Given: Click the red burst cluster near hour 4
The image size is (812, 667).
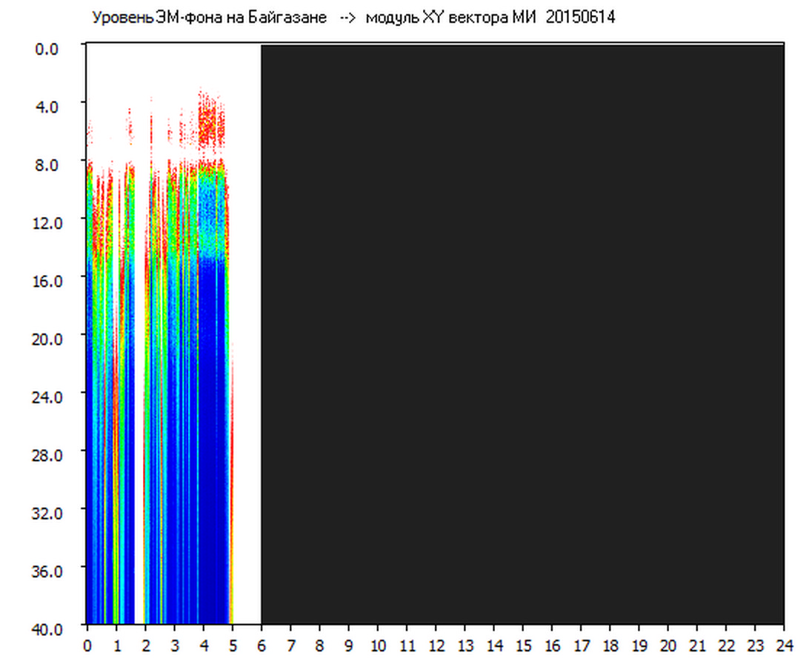Looking at the screenshot, I should (211, 120).
